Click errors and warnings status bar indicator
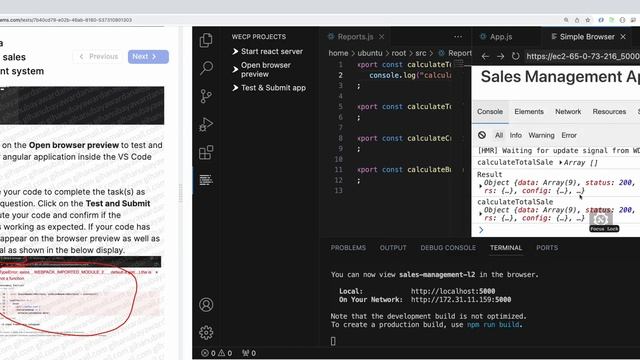The width and height of the screenshot is (640, 360). pyautogui.click(x=217, y=353)
